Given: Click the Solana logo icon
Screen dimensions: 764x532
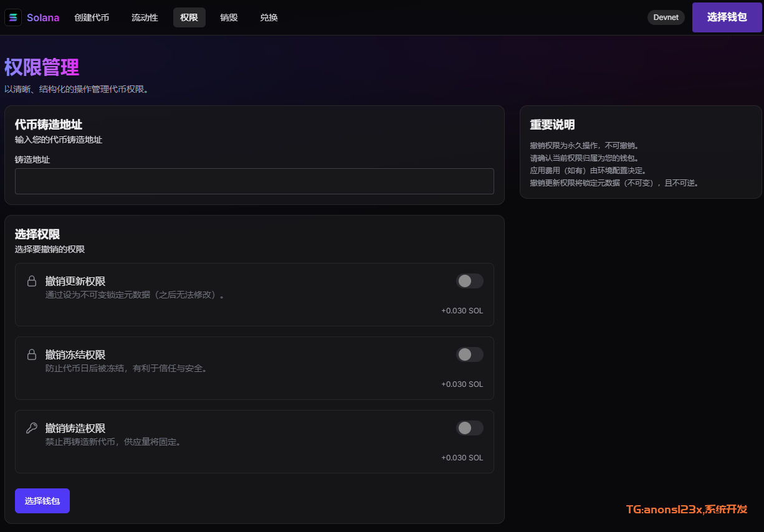Looking at the screenshot, I should coord(13,17).
